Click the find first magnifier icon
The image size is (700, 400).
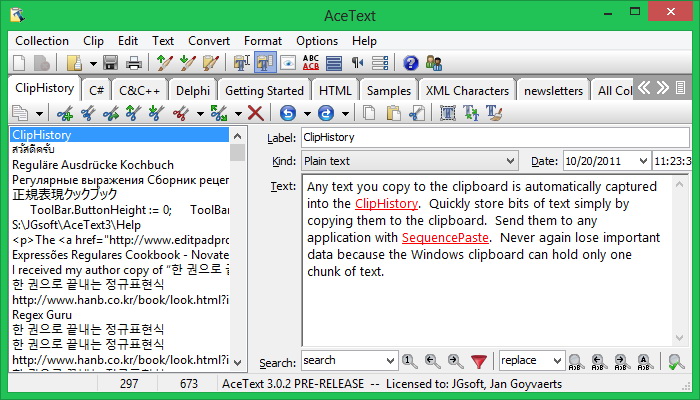(410, 361)
